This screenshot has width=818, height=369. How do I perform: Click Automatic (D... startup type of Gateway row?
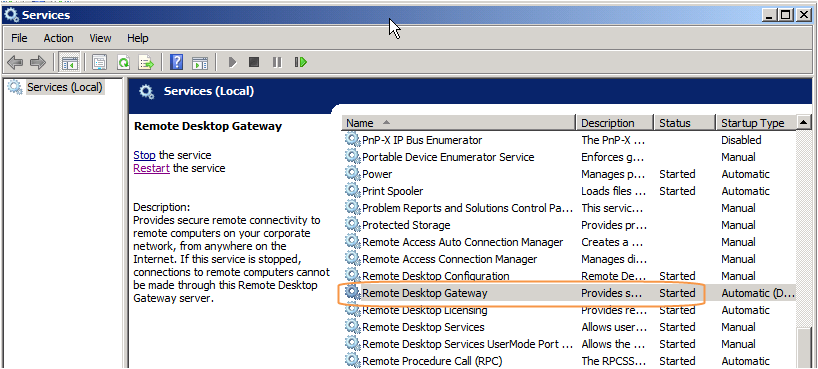(757, 293)
